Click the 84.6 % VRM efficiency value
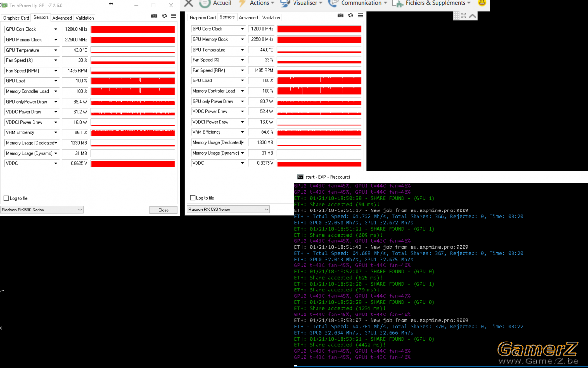Viewport: 588px width, 368px height. (262, 132)
